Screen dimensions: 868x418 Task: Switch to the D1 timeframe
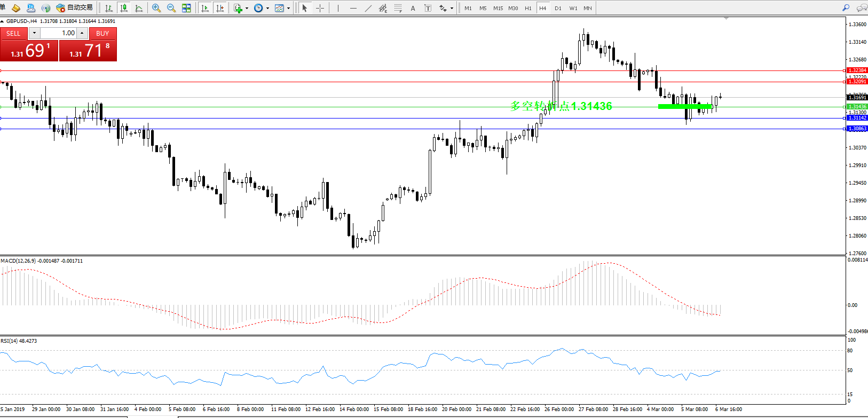pos(558,8)
